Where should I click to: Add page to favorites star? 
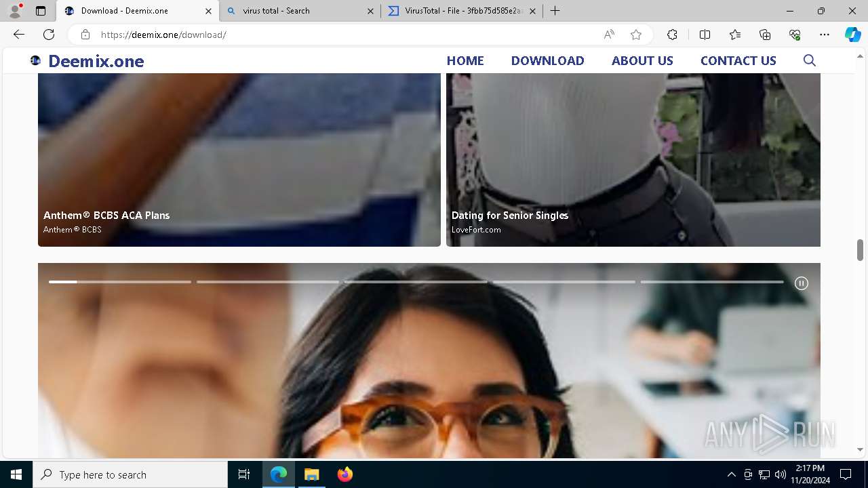635,35
